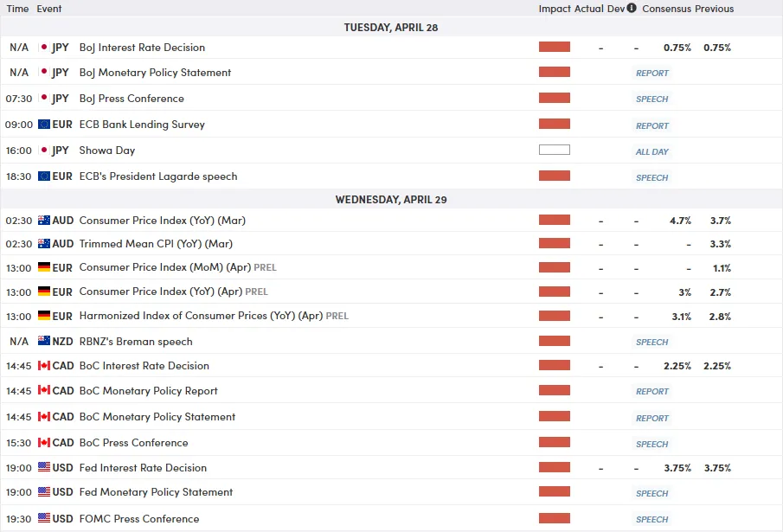Click Canada flag beside BoC Monetary Policy Statement

click(44, 416)
